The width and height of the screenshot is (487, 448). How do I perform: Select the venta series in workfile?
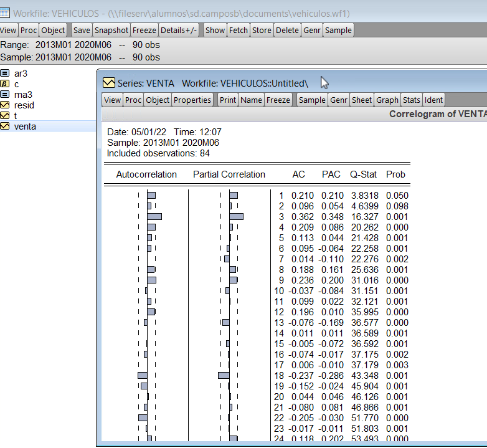coord(25,126)
